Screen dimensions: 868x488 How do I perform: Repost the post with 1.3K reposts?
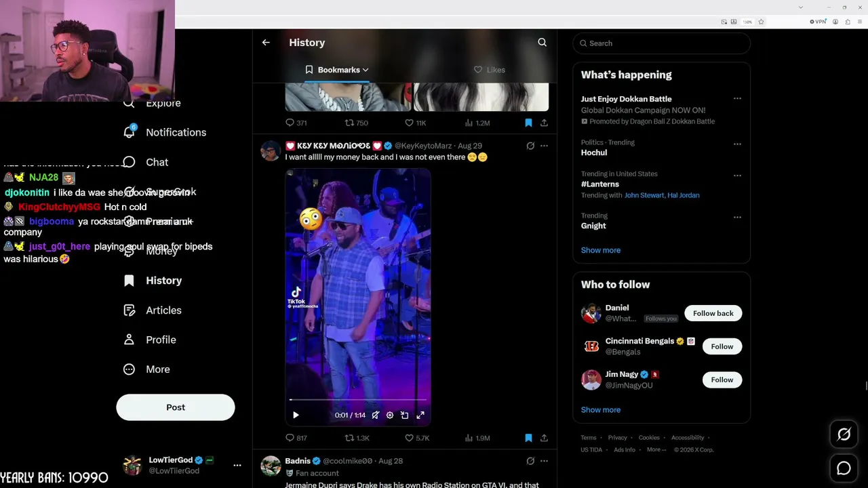tap(357, 438)
